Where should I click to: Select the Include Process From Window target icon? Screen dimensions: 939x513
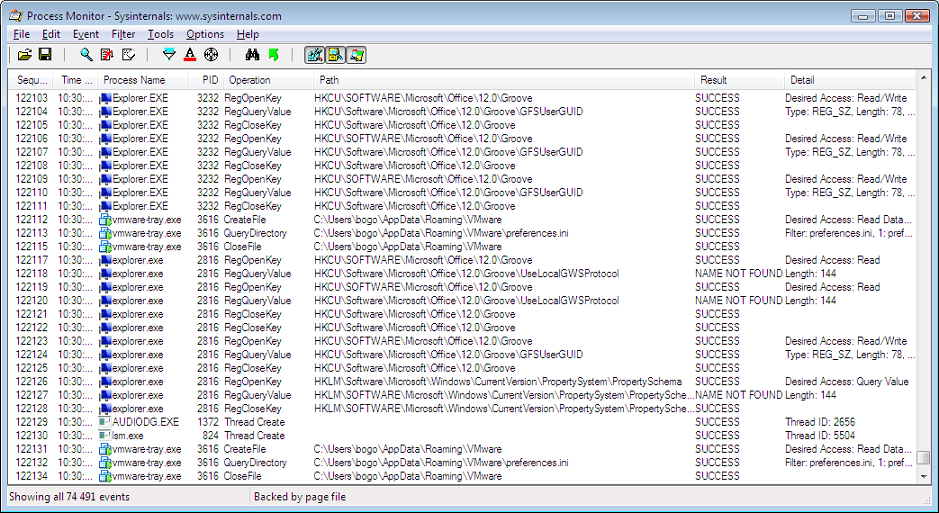pyautogui.click(x=211, y=55)
